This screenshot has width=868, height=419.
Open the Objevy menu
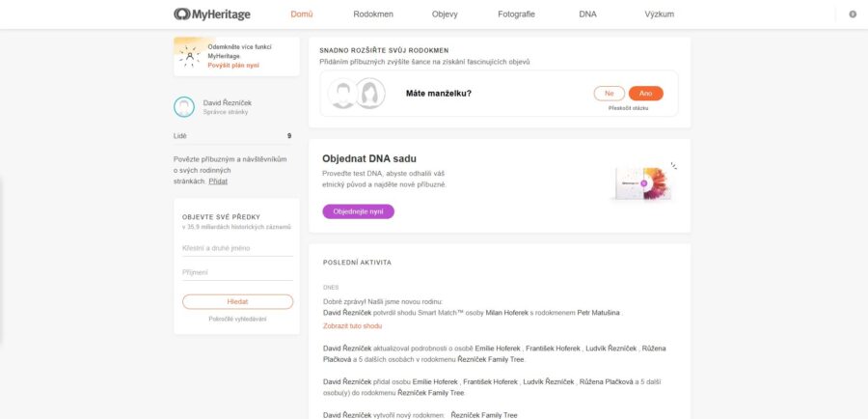point(445,14)
